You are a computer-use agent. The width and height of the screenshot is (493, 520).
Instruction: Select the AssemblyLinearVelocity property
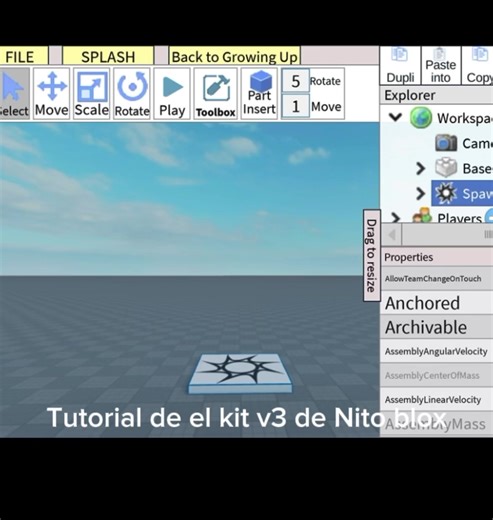click(x=437, y=399)
